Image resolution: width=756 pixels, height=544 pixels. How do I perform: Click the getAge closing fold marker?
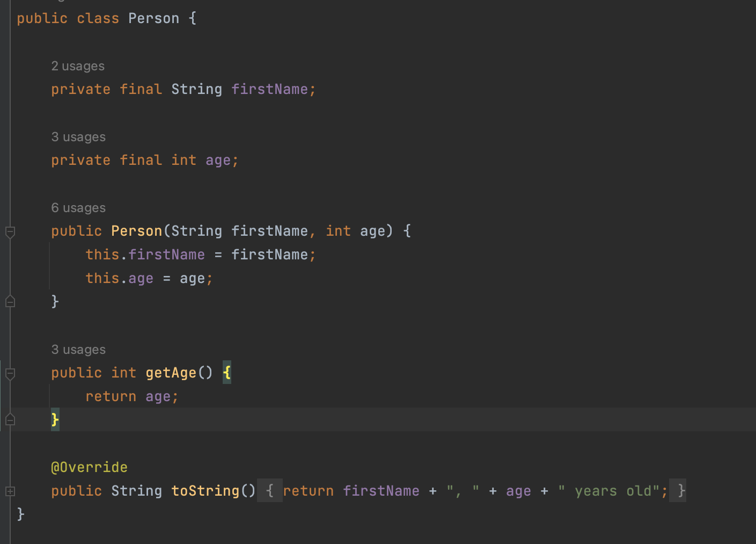point(10,419)
